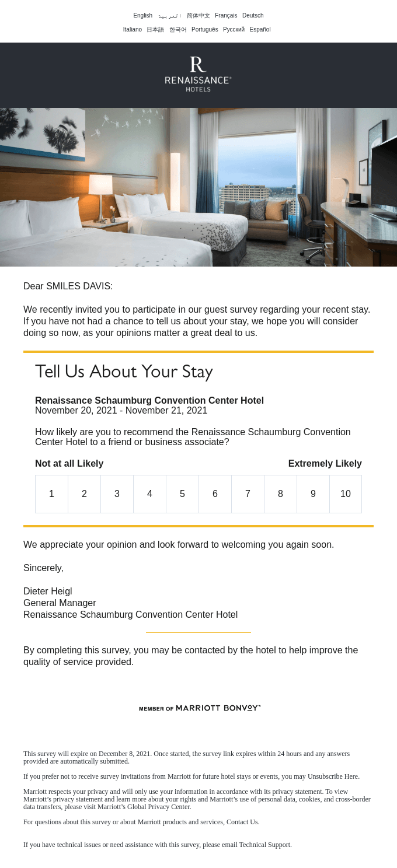This screenshot has height=868, width=397.
Task: Select rating 1 on the recommendation scale
Action: coord(51,494)
